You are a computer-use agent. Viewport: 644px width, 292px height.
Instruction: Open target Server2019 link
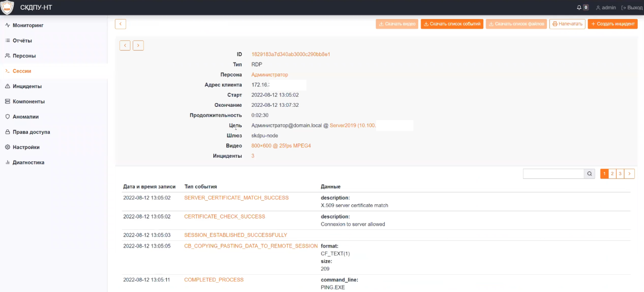coord(353,125)
